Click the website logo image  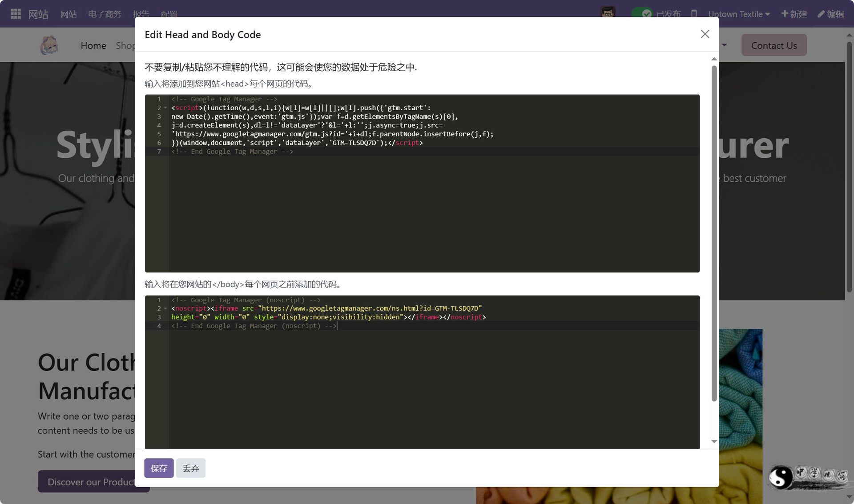(x=49, y=45)
